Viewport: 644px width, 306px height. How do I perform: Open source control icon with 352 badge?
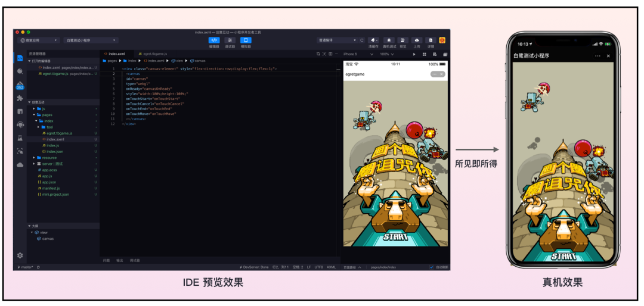click(x=20, y=85)
